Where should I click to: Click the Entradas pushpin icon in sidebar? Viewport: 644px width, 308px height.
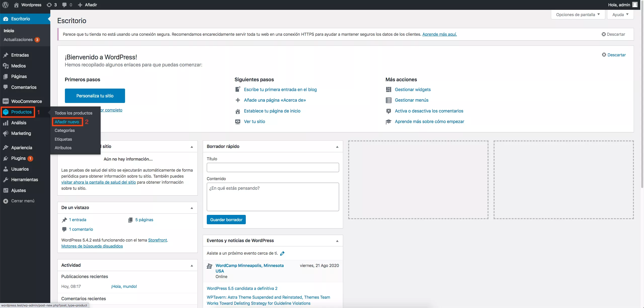coord(6,55)
